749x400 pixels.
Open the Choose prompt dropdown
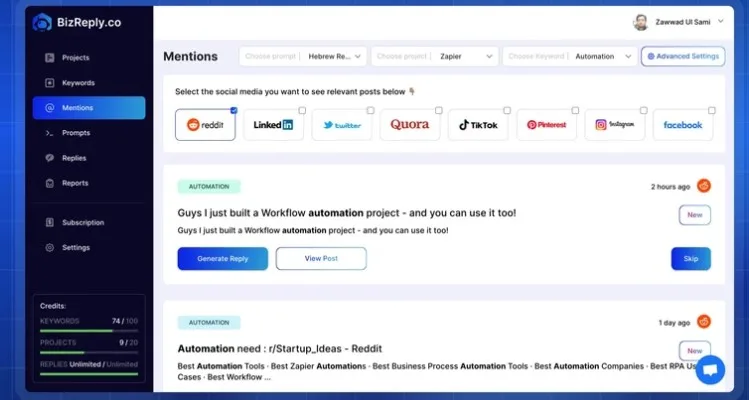[303, 56]
